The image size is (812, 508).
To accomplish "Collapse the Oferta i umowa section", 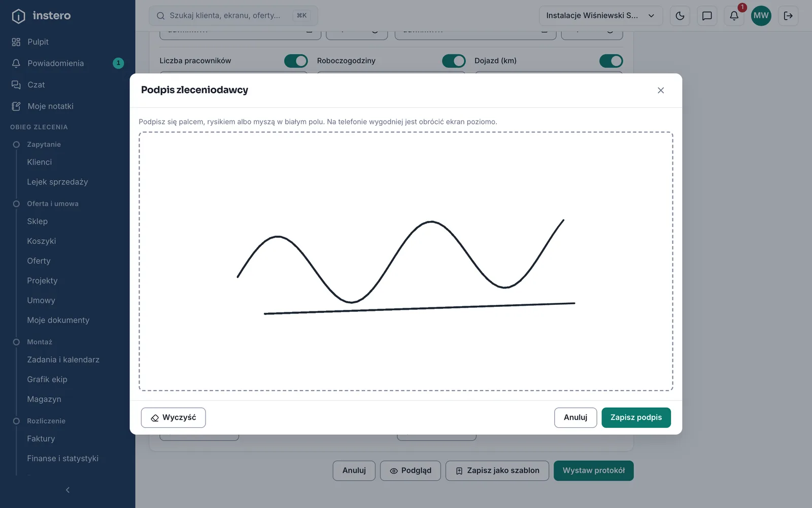I will click(x=52, y=204).
